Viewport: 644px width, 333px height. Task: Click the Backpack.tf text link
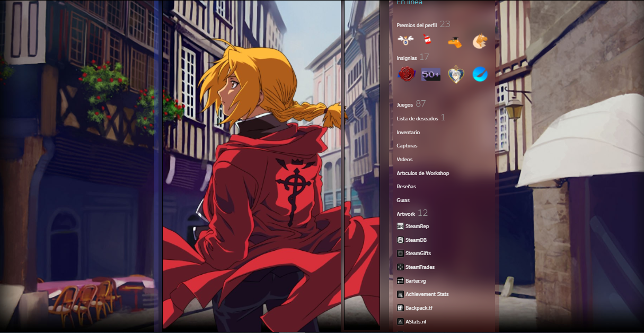419,308
